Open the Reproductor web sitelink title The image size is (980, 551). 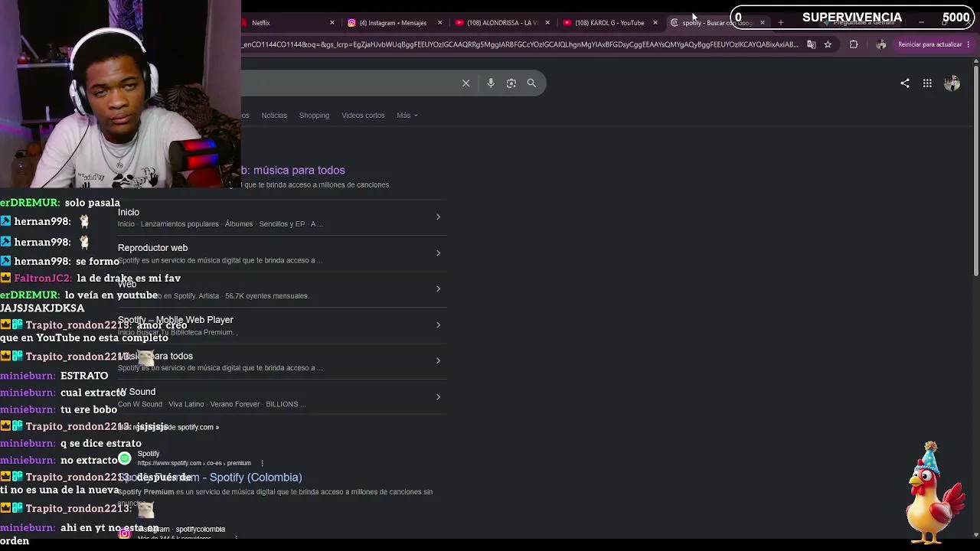click(x=152, y=248)
